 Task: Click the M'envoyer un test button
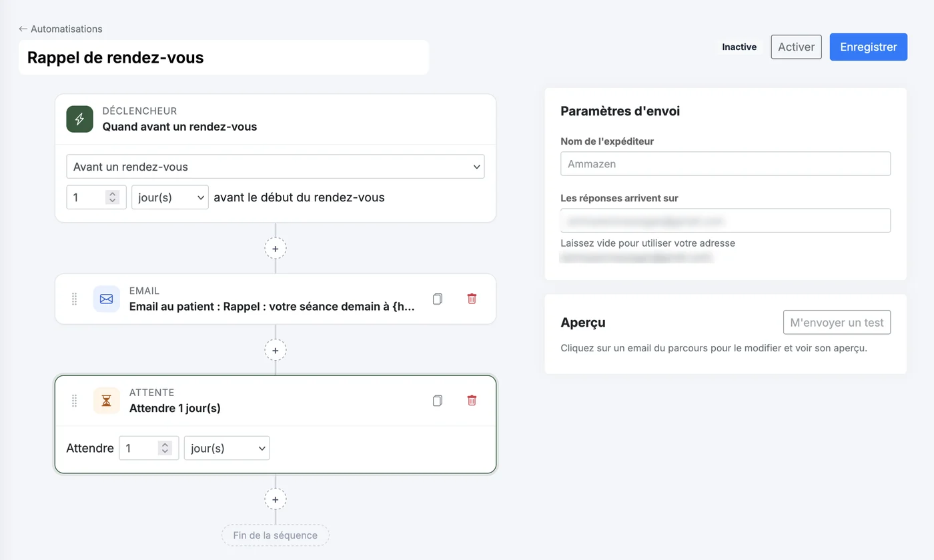(837, 322)
